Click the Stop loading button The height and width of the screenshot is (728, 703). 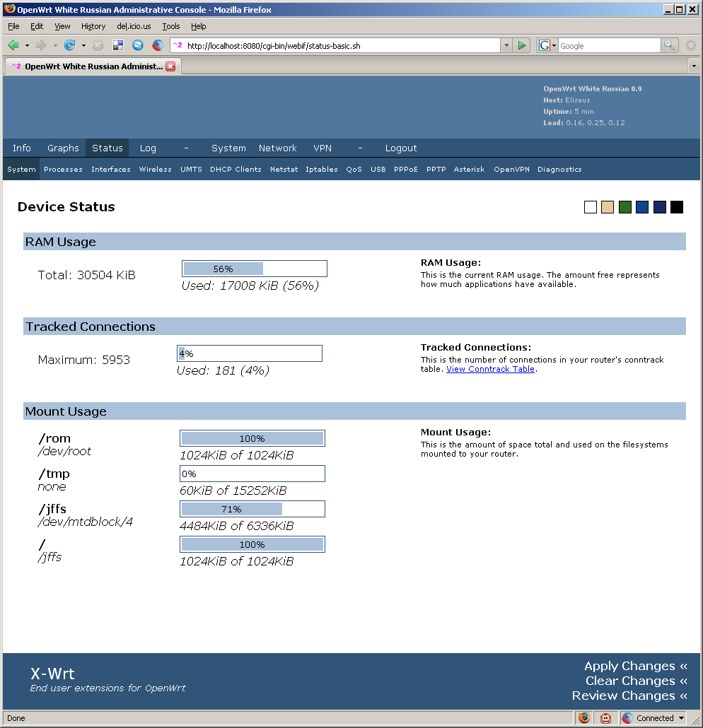98,45
